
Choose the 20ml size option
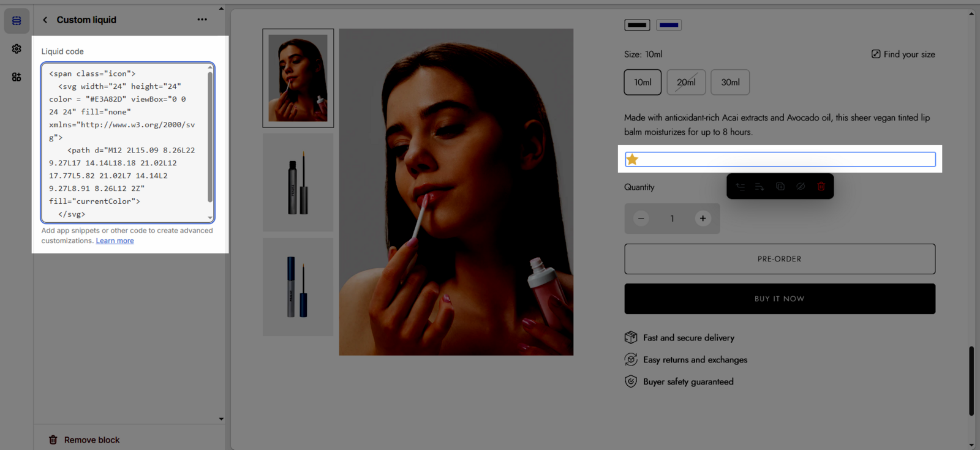[686, 82]
